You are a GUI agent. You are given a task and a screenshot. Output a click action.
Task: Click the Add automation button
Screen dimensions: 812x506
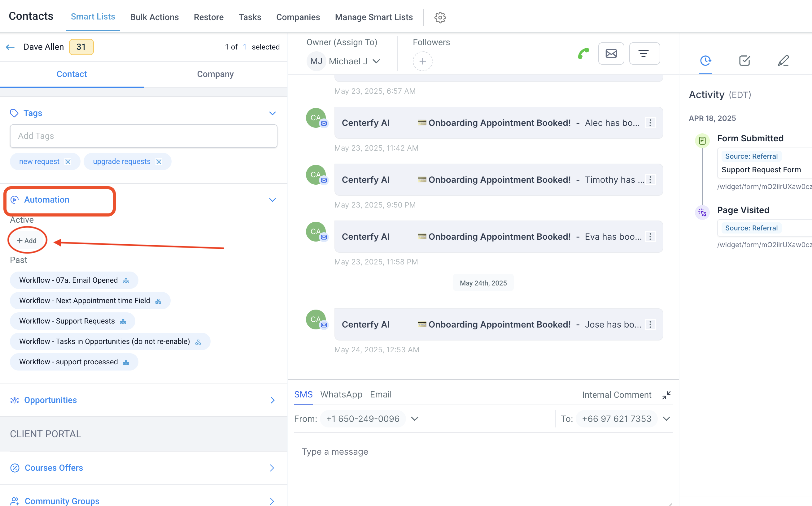point(27,241)
